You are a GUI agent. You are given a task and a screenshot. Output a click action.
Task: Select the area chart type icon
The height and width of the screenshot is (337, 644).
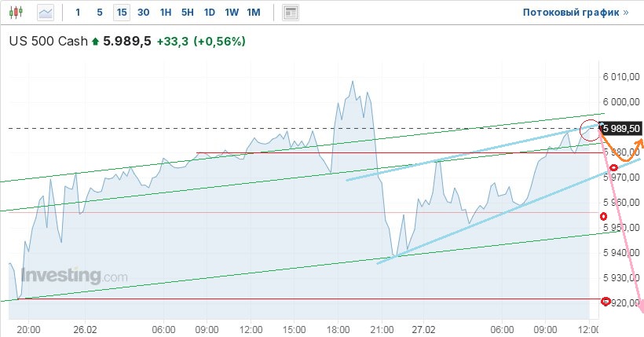46,13
